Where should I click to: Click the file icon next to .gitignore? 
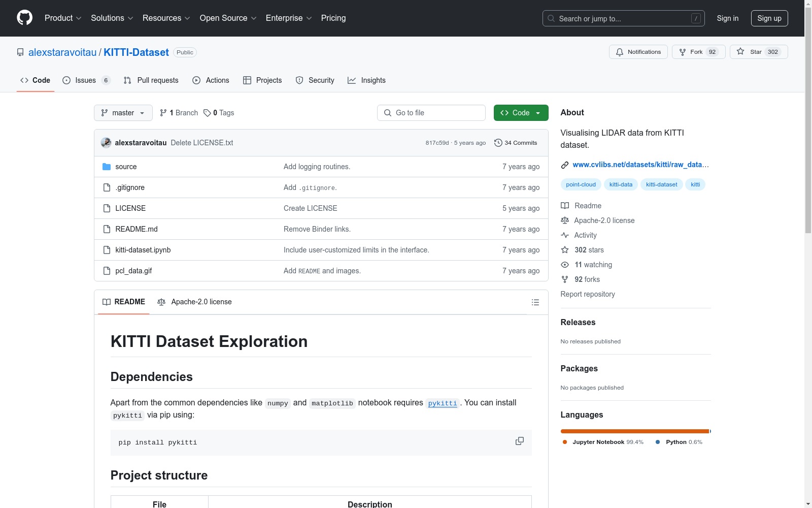pyautogui.click(x=107, y=187)
